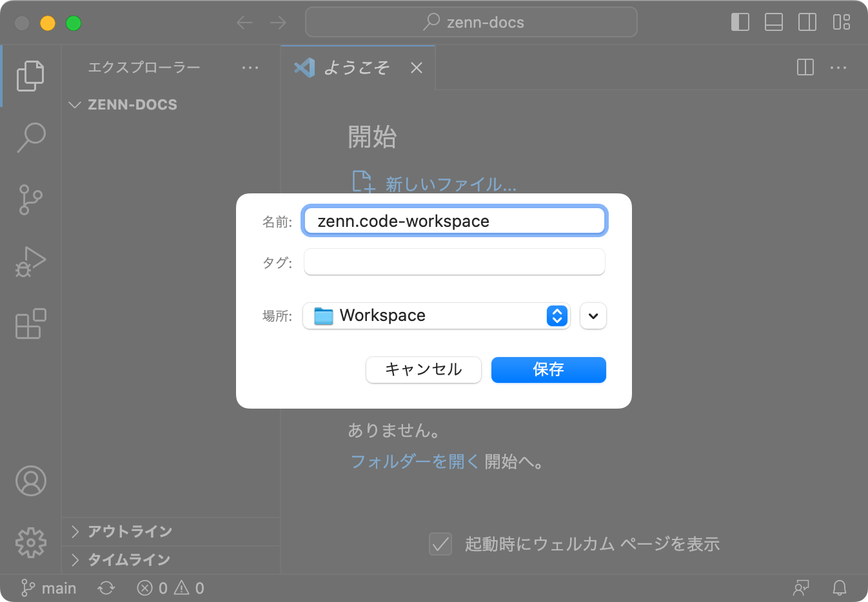
Task: Open the notifications bell
Action: (840, 588)
